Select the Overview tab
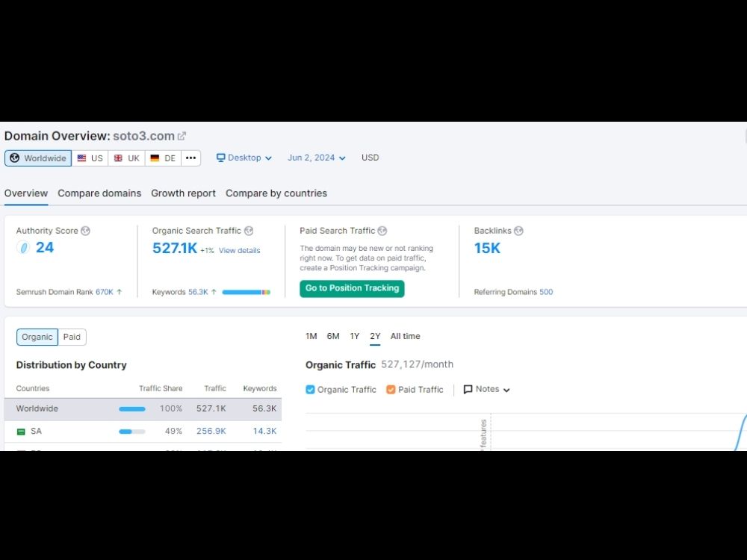Screen dimensions: 747x560 26,193
